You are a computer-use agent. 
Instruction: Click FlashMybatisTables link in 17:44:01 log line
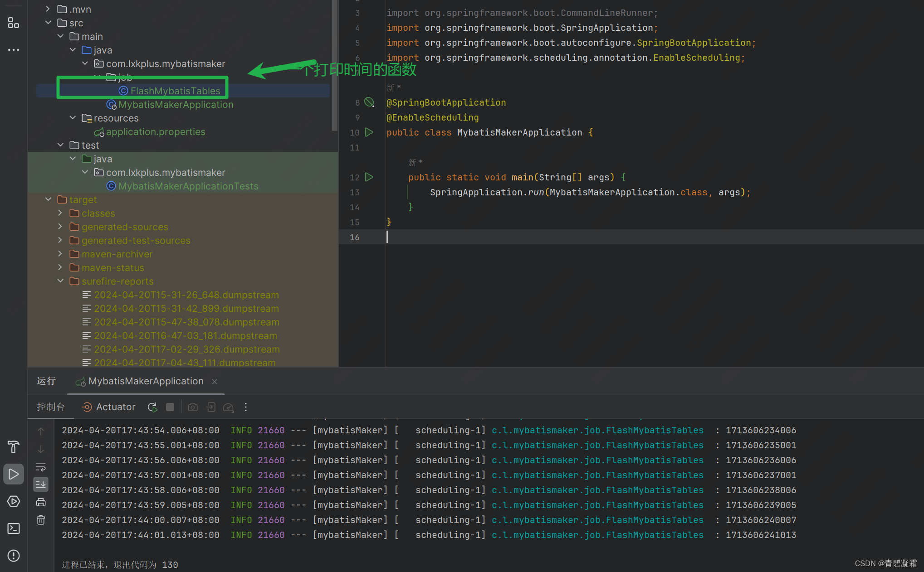(x=597, y=535)
